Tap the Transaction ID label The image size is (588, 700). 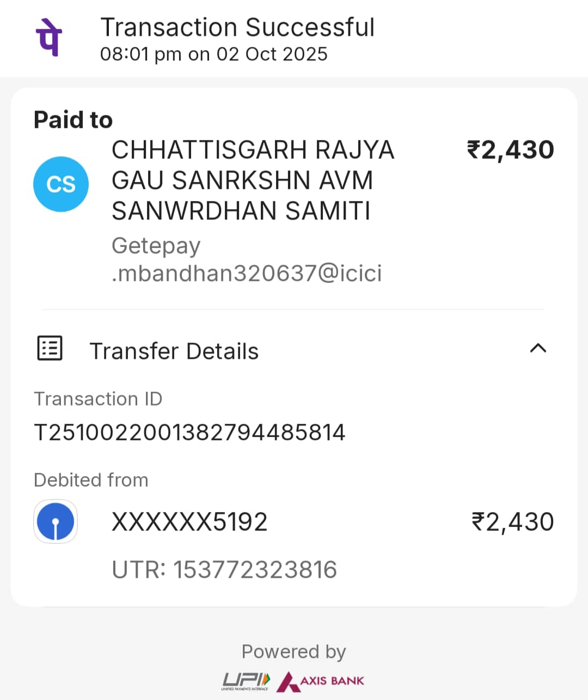[98, 399]
